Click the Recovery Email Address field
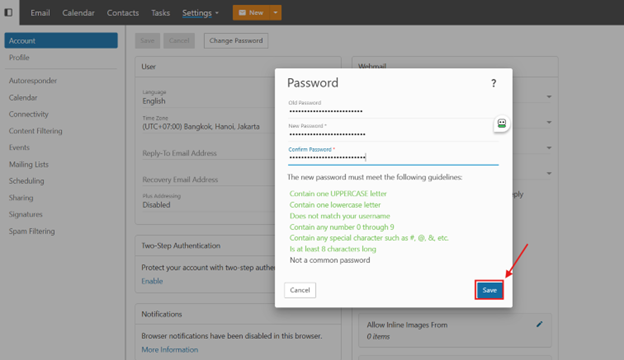The image size is (624, 360). point(209,179)
